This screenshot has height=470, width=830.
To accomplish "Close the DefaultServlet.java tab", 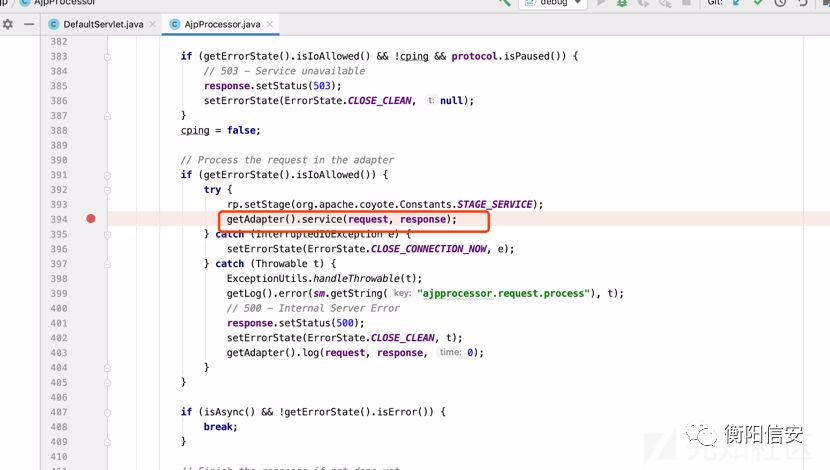I will [x=152, y=24].
